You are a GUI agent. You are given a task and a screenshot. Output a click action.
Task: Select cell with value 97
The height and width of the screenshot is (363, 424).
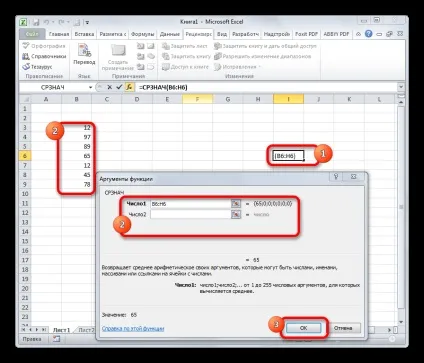pos(76,137)
